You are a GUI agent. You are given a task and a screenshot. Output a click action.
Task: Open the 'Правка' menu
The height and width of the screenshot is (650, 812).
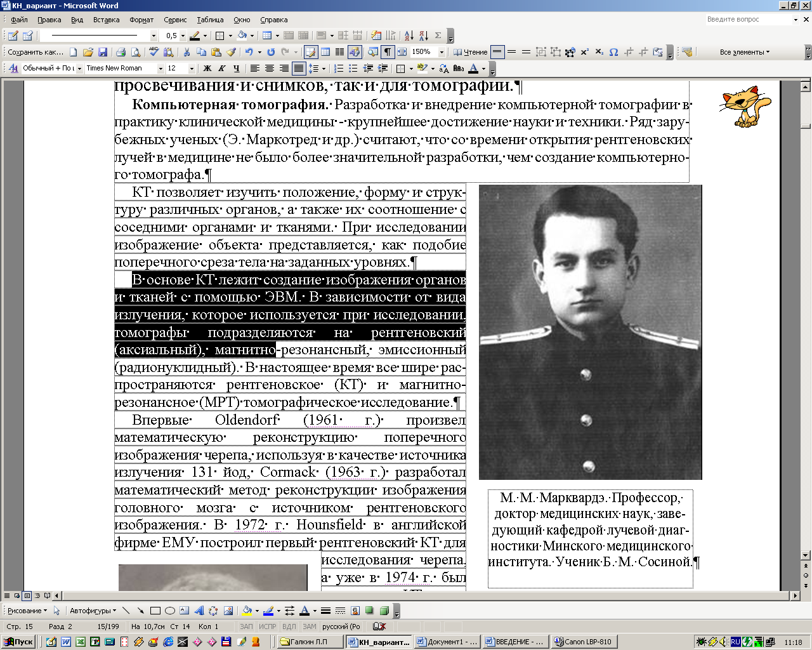click(49, 20)
